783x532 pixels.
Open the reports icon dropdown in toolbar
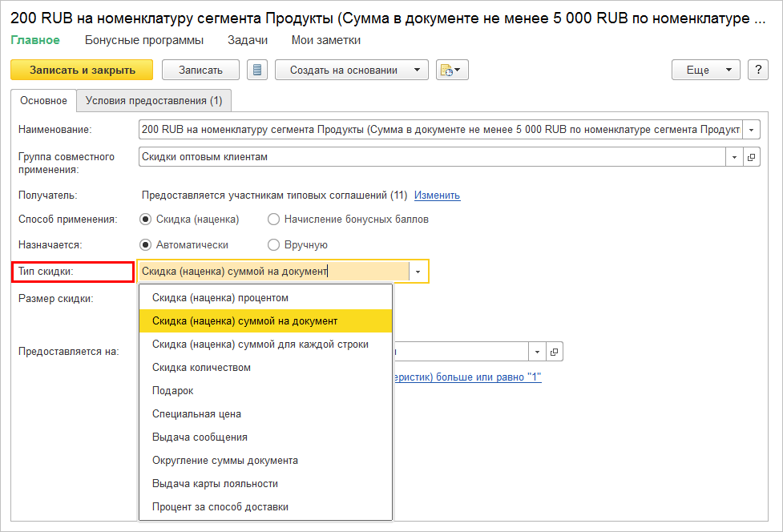click(452, 70)
